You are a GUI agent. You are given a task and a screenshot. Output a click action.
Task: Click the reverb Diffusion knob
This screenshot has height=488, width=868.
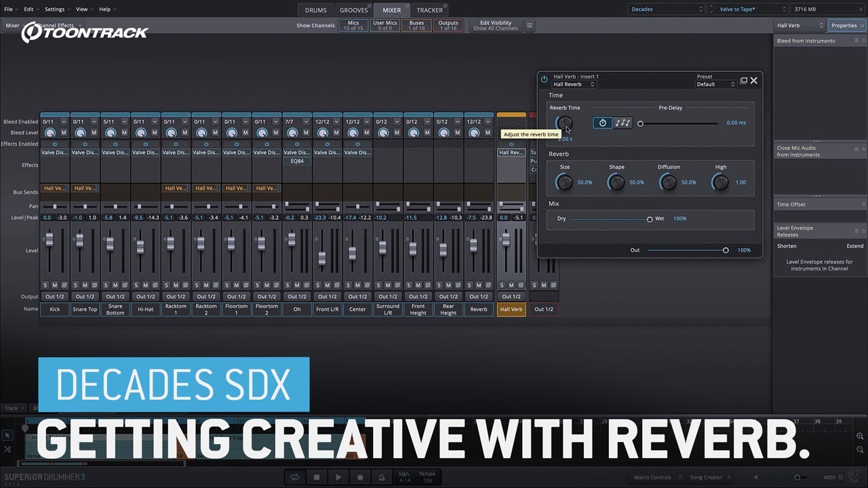(668, 182)
